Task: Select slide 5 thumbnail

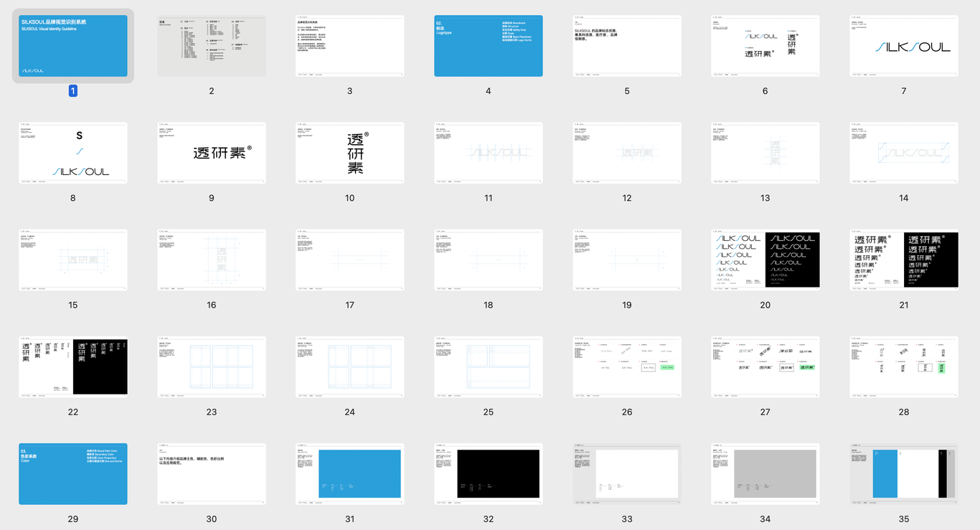Action: (627, 46)
